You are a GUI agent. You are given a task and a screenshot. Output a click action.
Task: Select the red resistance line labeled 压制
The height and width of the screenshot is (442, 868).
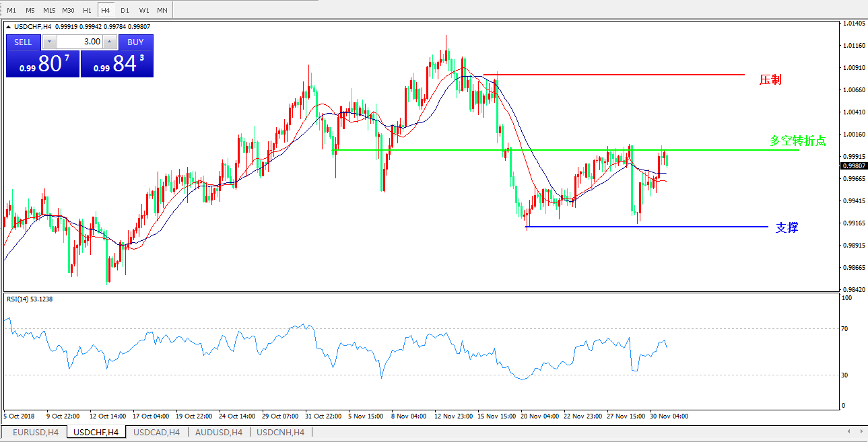coord(613,75)
